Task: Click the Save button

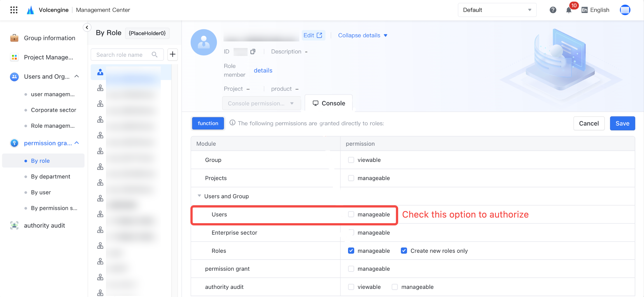Action: click(x=622, y=123)
